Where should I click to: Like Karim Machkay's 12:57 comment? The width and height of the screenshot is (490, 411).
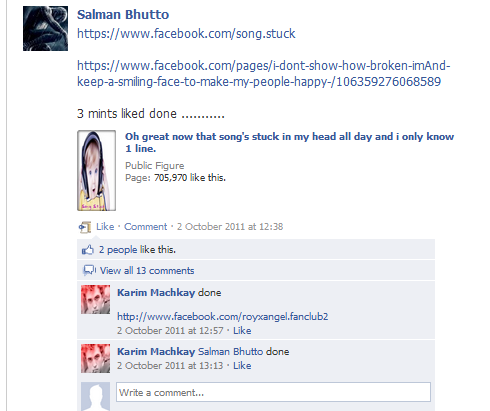(x=242, y=331)
